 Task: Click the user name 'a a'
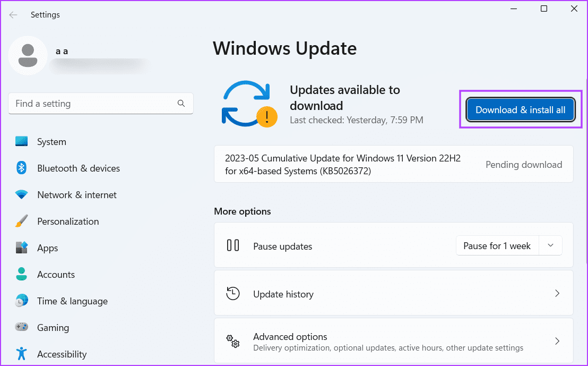[x=62, y=52]
